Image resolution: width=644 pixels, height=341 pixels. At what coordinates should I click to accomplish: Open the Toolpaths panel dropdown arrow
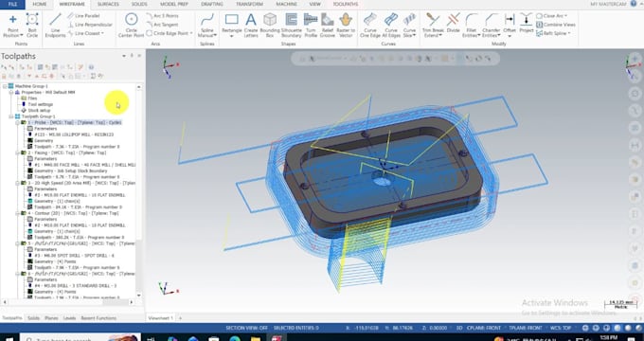(x=124, y=56)
